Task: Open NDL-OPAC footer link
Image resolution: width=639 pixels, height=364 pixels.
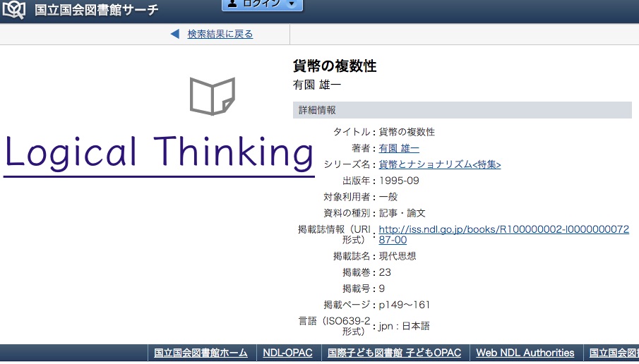Action: pyautogui.click(x=287, y=353)
